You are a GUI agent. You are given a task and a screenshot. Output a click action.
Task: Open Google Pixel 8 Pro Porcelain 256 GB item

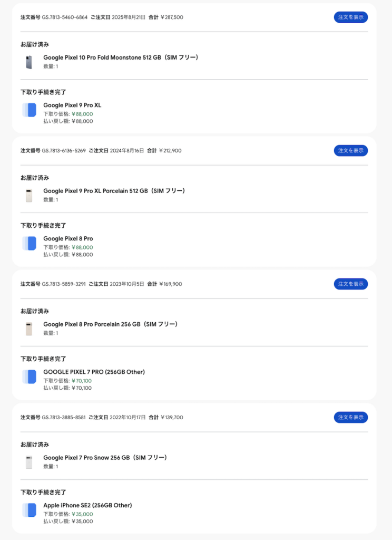(110, 324)
